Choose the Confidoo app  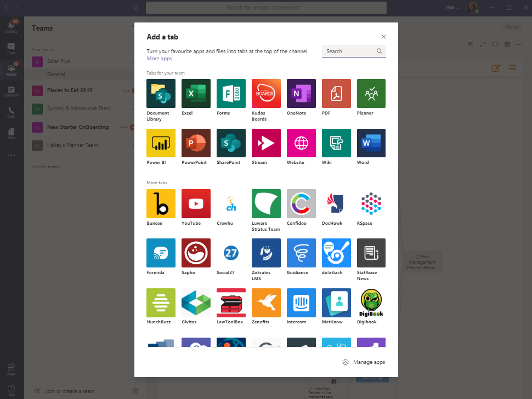coord(301,203)
